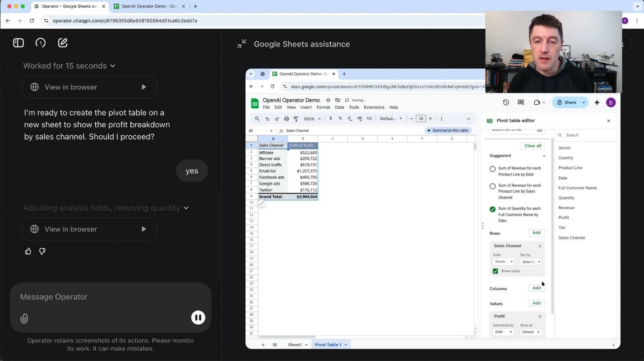Viewport: 644px width, 361px height.
Task: Give thumbs up feedback
Action: coord(28,251)
